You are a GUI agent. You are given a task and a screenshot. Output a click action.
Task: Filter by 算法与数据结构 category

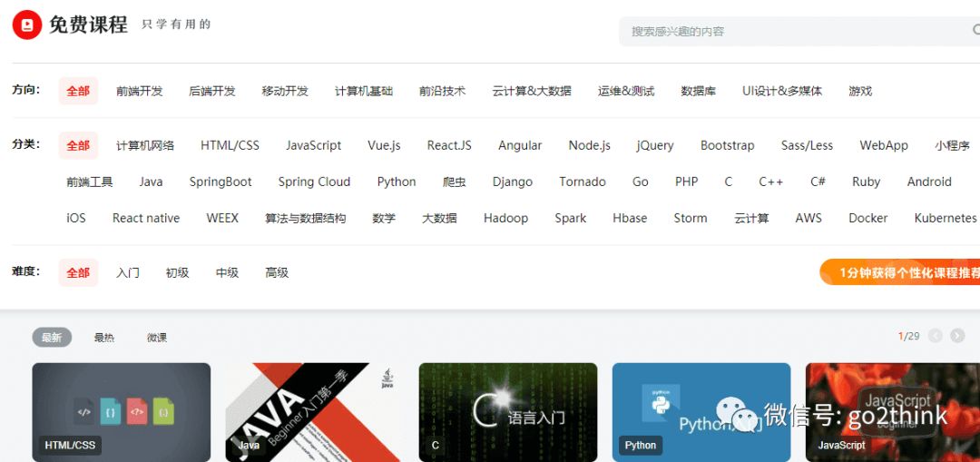point(306,218)
